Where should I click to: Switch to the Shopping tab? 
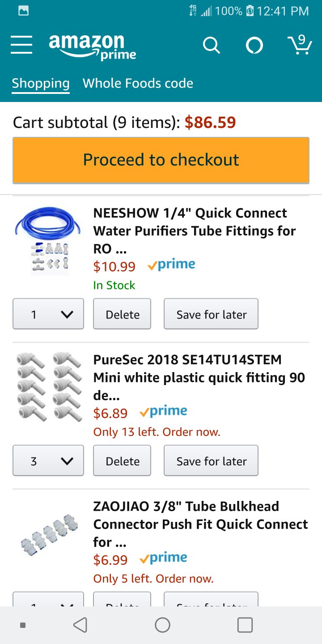point(41,84)
